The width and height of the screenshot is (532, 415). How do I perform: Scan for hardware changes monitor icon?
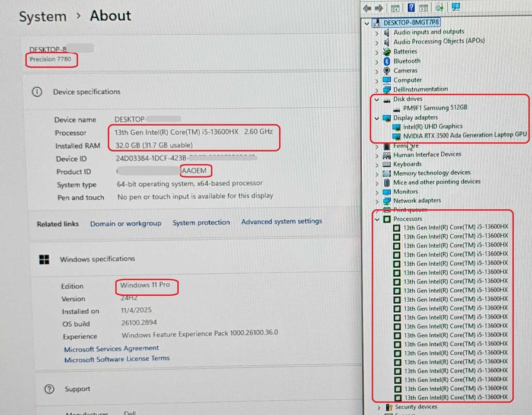(x=455, y=7)
